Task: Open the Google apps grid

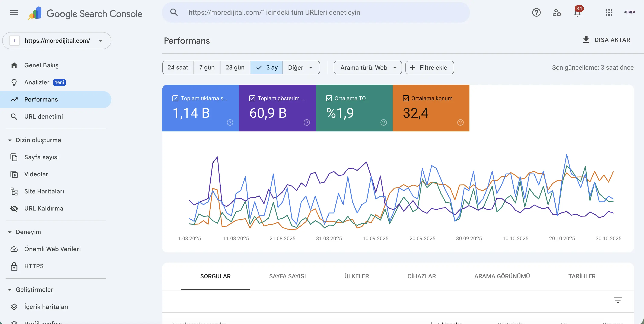Action: 609,12
